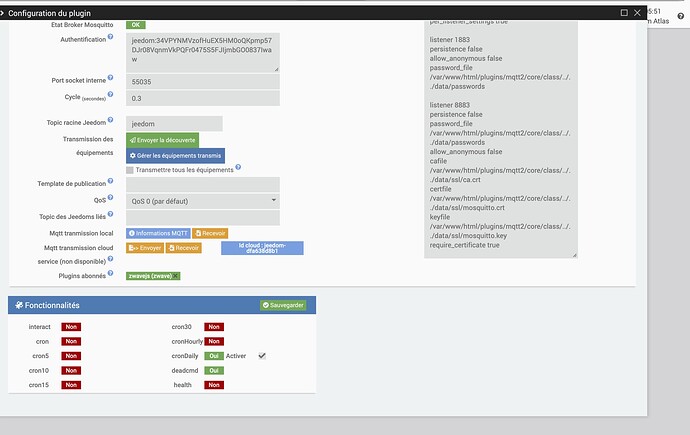Maximize the Configuration du plugin dialog
690x435 pixels.
pos(624,13)
